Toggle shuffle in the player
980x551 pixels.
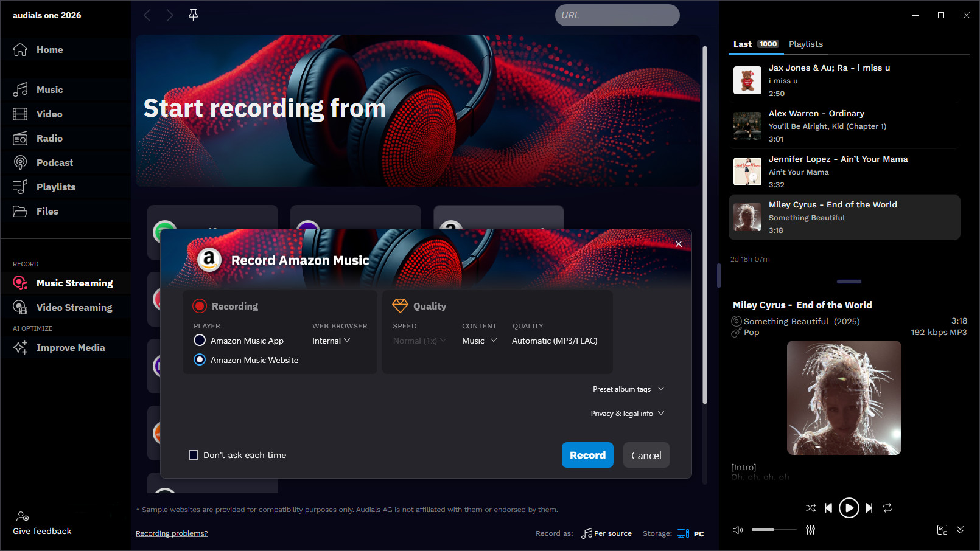[811, 507]
